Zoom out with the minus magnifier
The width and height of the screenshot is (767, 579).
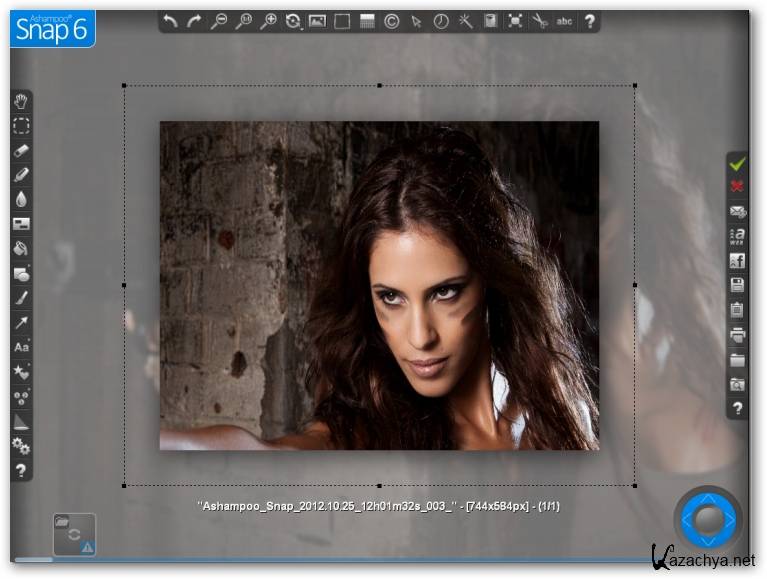click(219, 21)
